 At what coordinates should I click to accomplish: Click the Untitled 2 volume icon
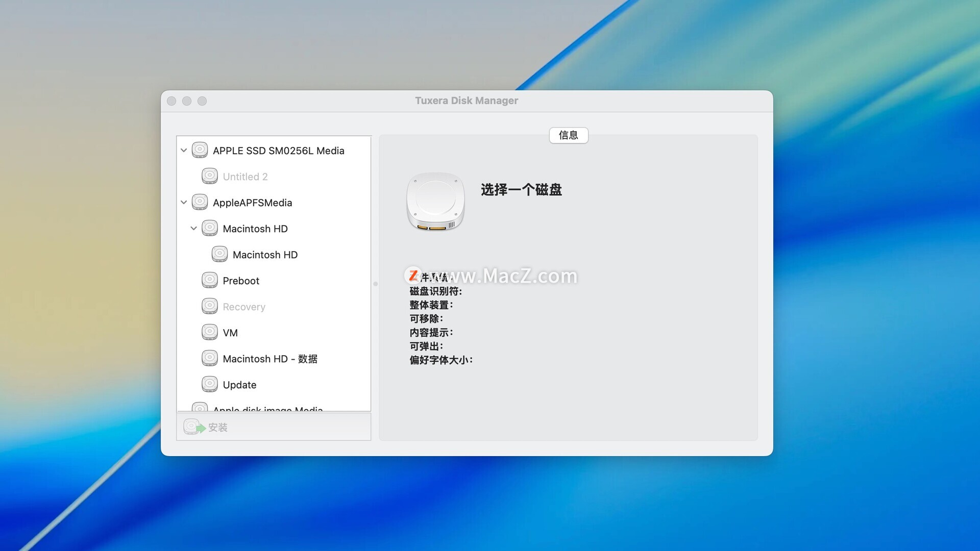point(210,176)
